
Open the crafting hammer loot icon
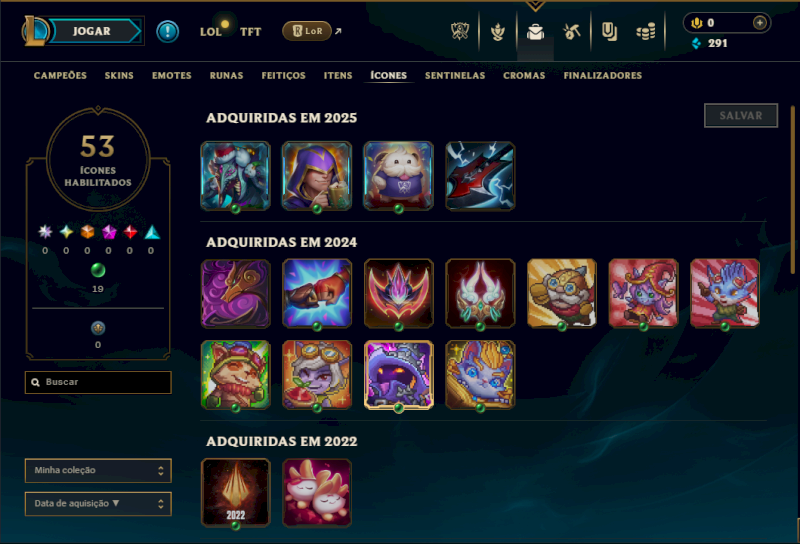(x=572, y=32)
